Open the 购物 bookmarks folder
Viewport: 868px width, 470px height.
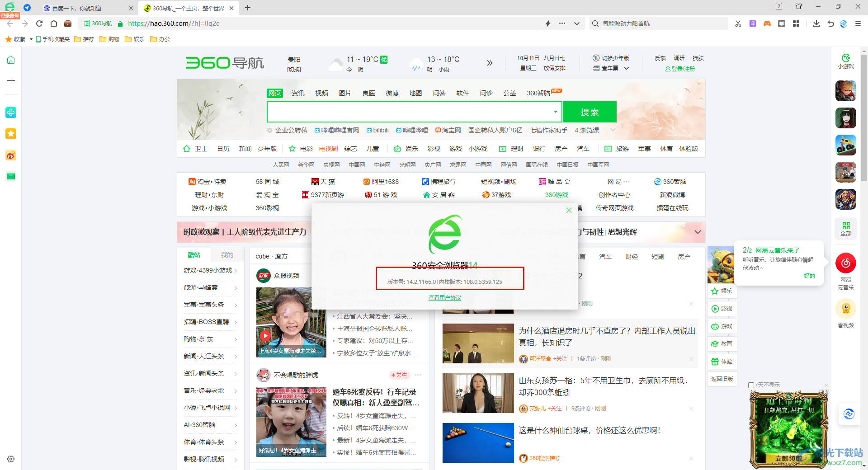tap(109, 39)
